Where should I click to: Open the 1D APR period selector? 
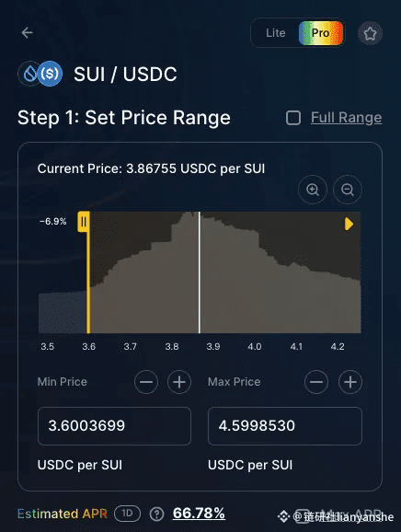point(127,514)
